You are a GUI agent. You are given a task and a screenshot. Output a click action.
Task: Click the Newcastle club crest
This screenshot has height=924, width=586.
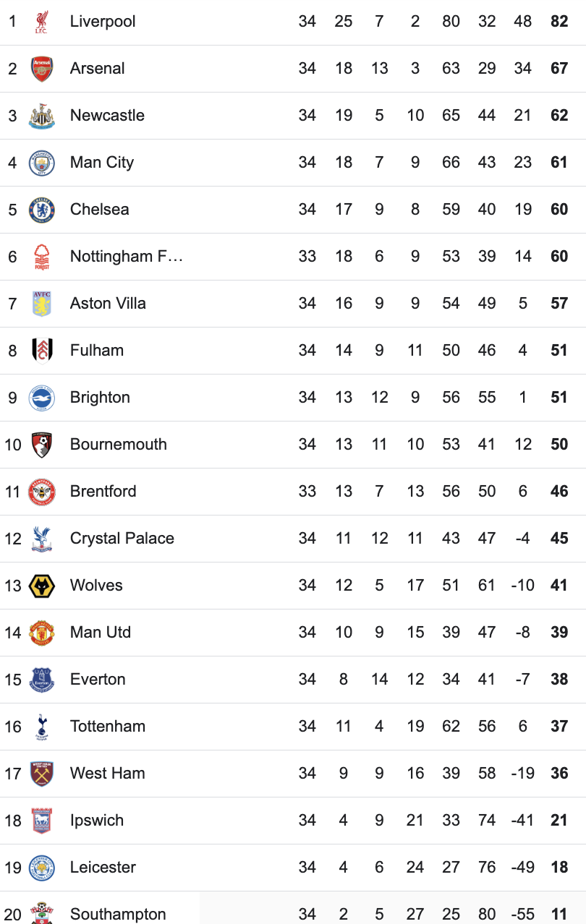tap(42, 116)
